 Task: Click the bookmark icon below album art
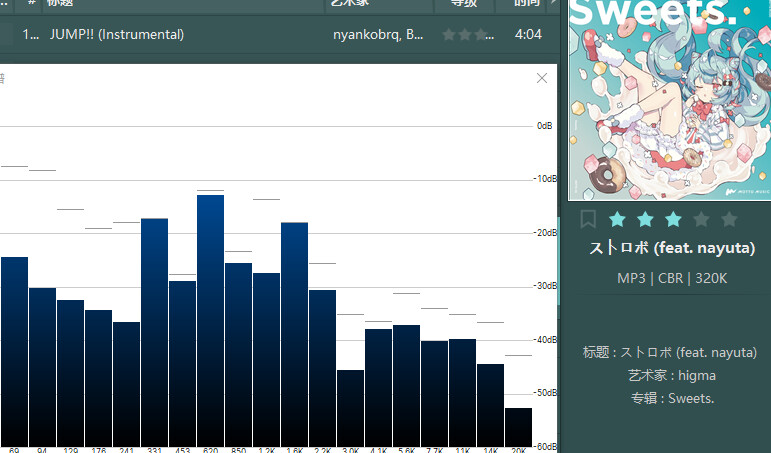click(588, 219)
